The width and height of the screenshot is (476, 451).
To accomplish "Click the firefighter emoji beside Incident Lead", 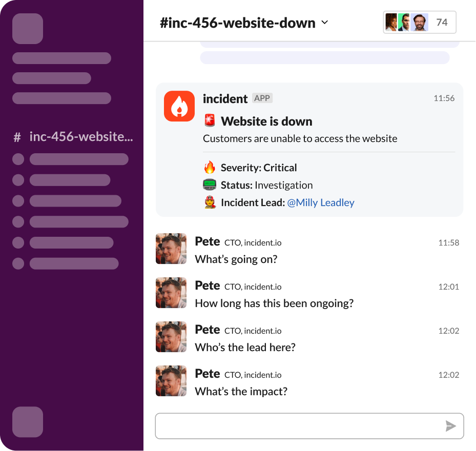I will [210, 202].
